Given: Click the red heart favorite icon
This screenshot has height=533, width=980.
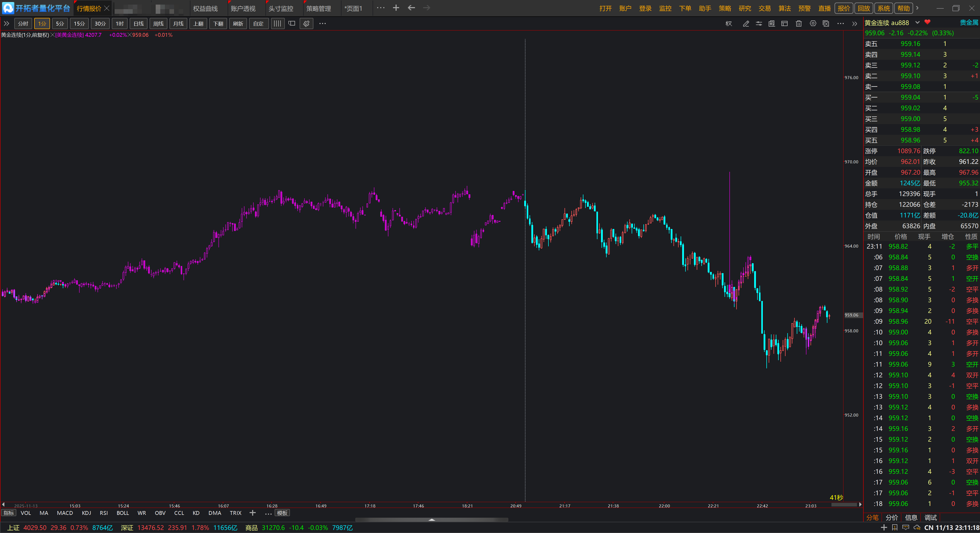Looking at the screenshot, I should (x=927, y=22).
